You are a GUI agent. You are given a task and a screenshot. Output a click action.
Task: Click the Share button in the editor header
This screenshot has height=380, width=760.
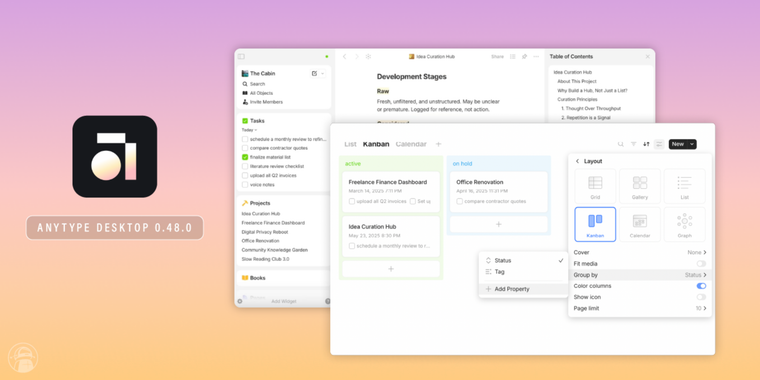497,57
